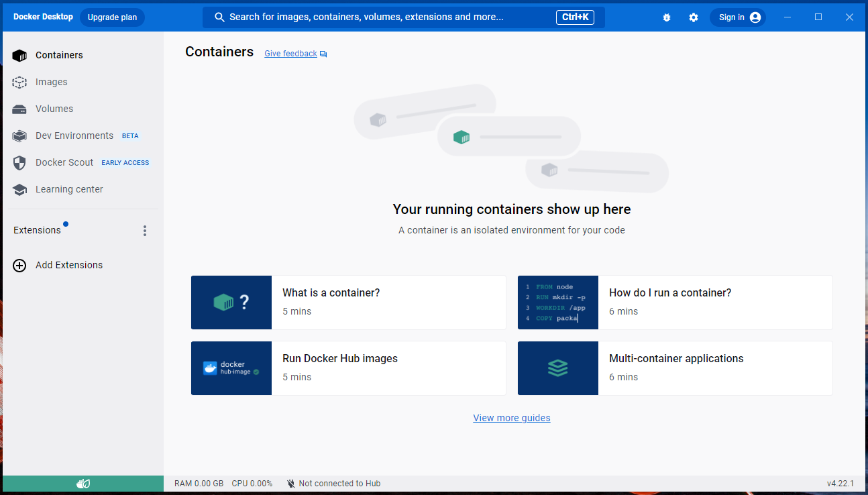Click the Not connected to Hub text
868x495 pixels.
click(x=339, y=484)
